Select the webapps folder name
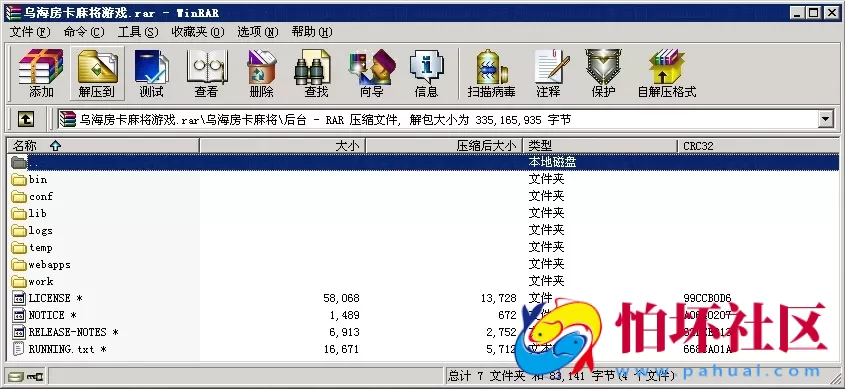Viewport: 845px width, 389px height. coord(50,265)
